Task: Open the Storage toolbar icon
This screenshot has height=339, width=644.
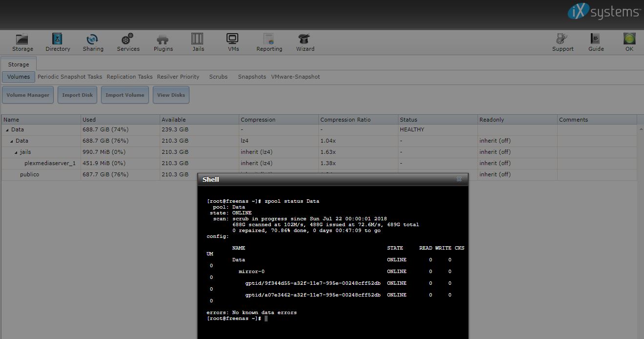Action: (x=22, y=42)
